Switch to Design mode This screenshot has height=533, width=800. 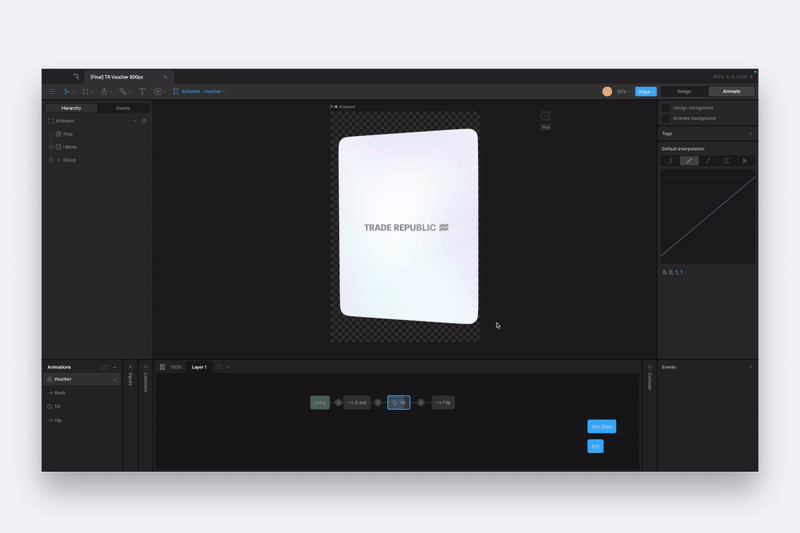684,92
